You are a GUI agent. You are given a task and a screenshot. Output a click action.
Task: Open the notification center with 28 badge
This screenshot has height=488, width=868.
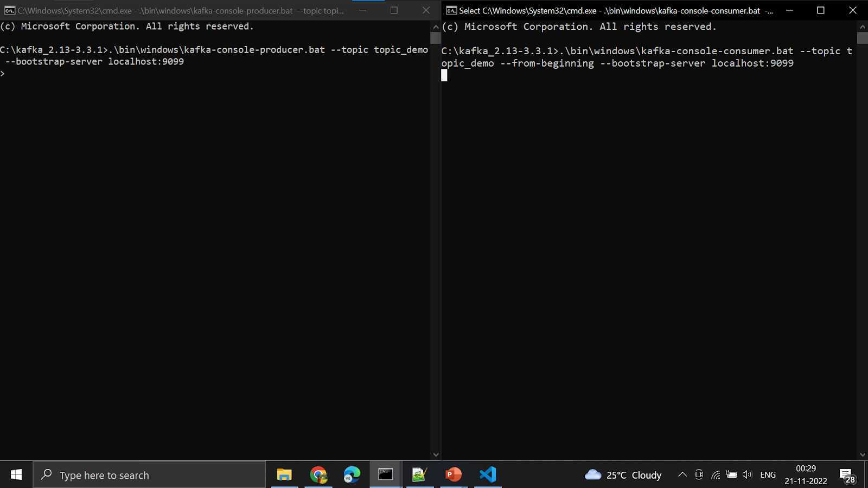click(x=848, y=476)
